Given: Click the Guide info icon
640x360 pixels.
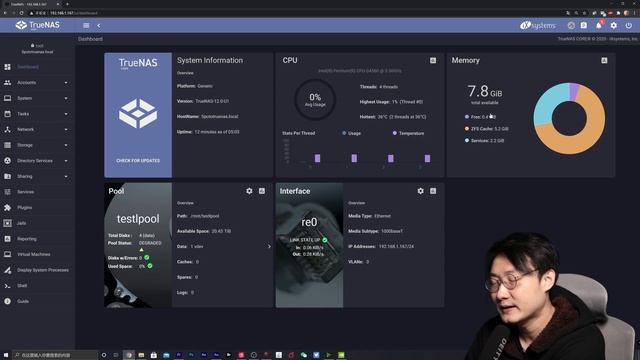Looking at the screenshot, I should (7, 301).
